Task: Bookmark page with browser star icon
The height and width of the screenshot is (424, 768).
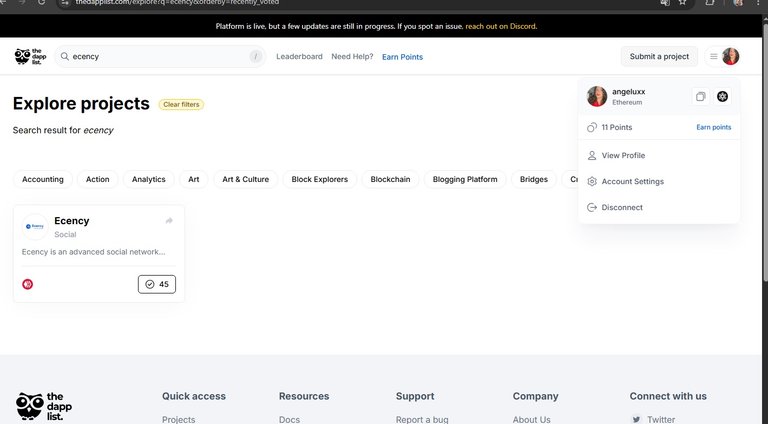Action: [x=682, y=2]
